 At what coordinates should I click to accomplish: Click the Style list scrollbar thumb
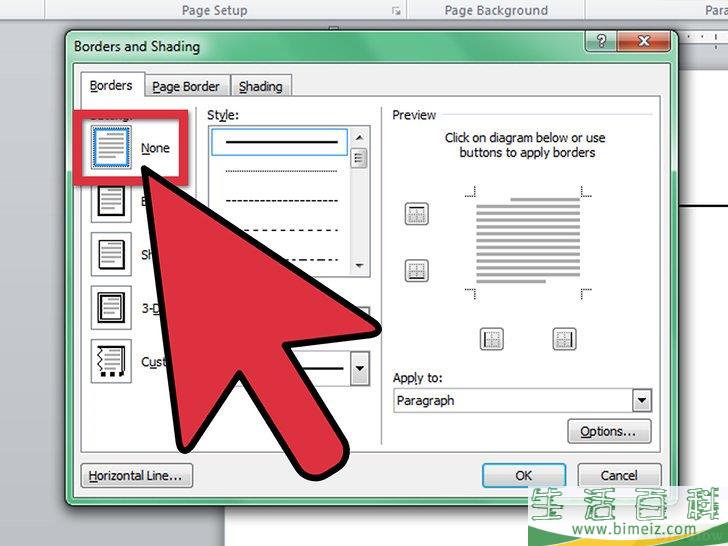coord(359,158)
